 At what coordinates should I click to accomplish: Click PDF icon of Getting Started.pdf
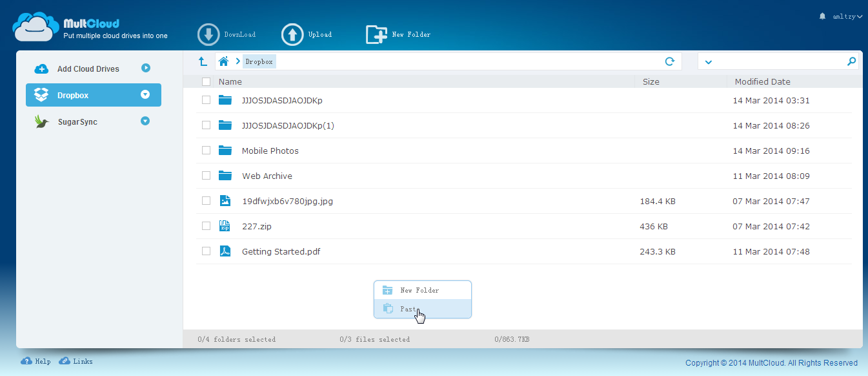coord(225,251)
